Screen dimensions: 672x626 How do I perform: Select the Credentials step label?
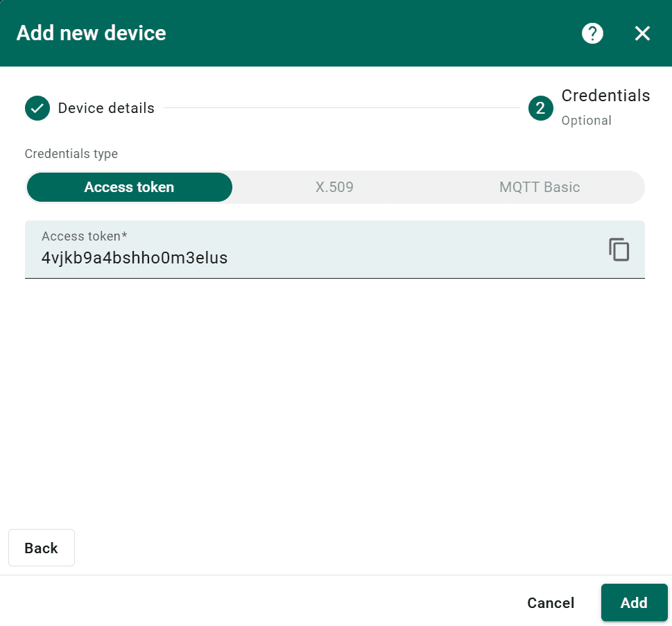coord(605,96)
